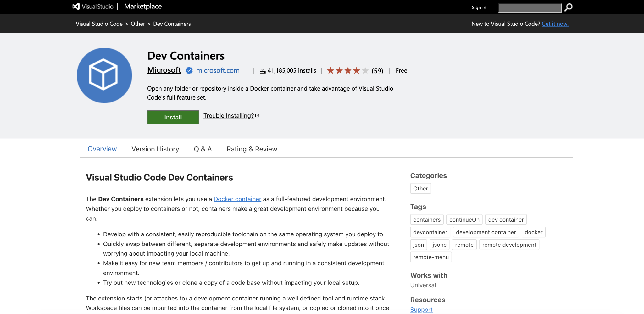Click the Universal text under Works with
The width and height of the screenshot is (644, 314).
coord(423,285)
